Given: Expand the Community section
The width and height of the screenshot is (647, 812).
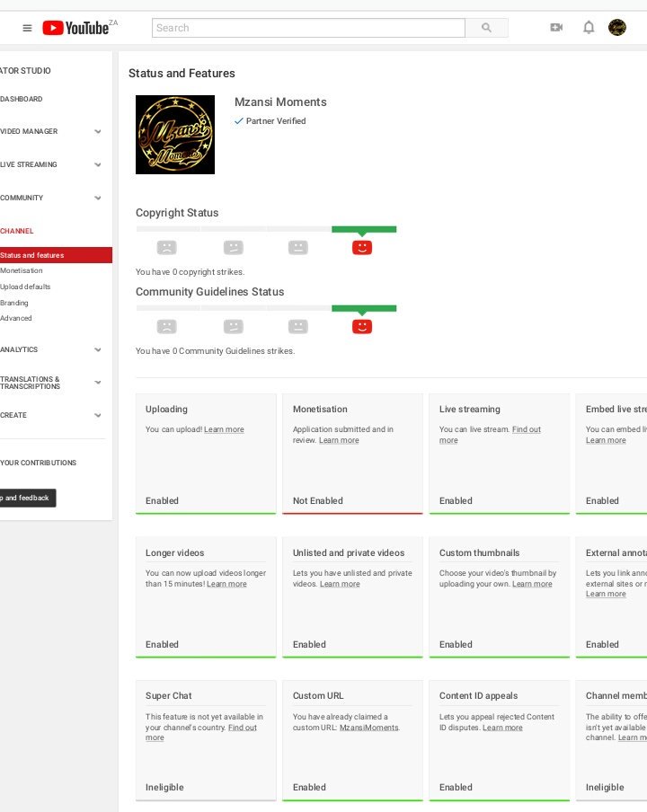Looking at the screenshot, I should pos(98,198).
